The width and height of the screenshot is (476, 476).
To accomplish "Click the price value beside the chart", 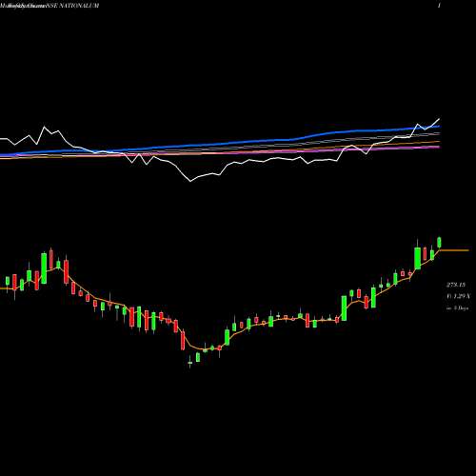I will point(457,285).
